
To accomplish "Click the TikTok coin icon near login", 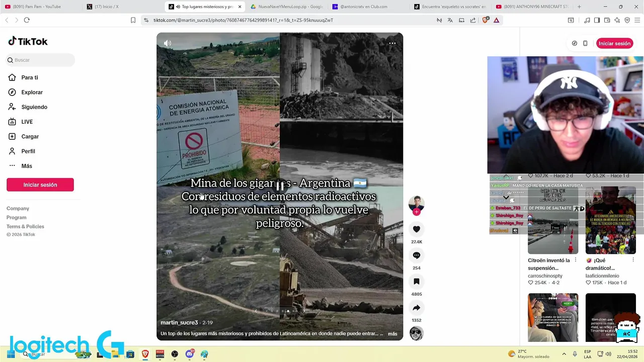I will point(575,43).
